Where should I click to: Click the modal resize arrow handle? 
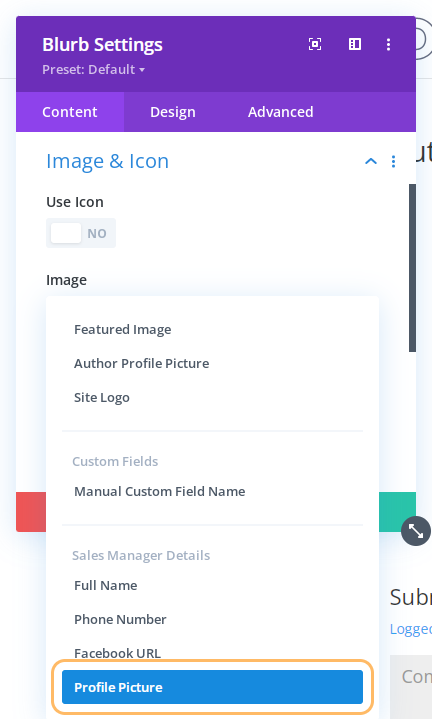pos(415,531)
